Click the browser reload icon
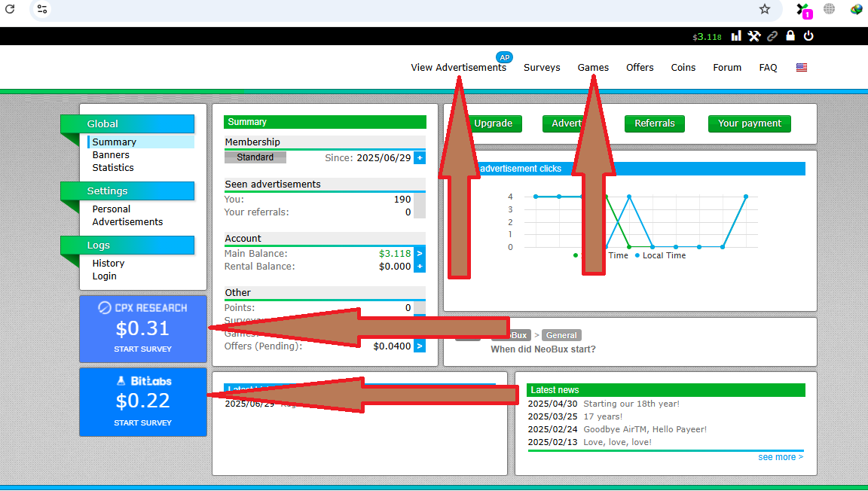 pyautogui.click(x=10, y=9)
